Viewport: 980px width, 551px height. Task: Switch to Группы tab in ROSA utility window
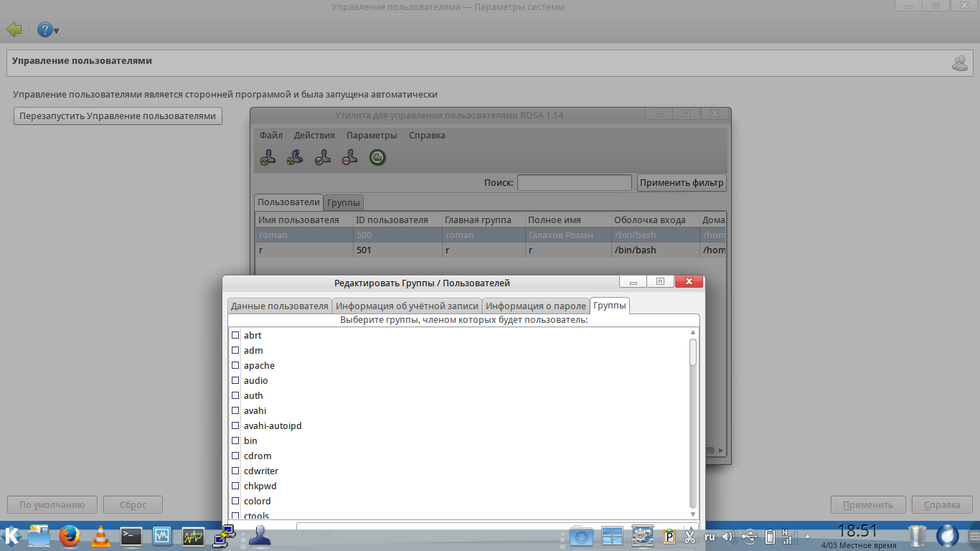344,203
